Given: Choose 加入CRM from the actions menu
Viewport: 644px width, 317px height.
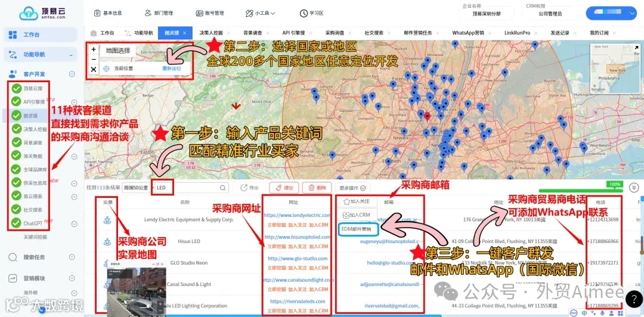Looking at the screenshot, I should [x=357, y=215].
